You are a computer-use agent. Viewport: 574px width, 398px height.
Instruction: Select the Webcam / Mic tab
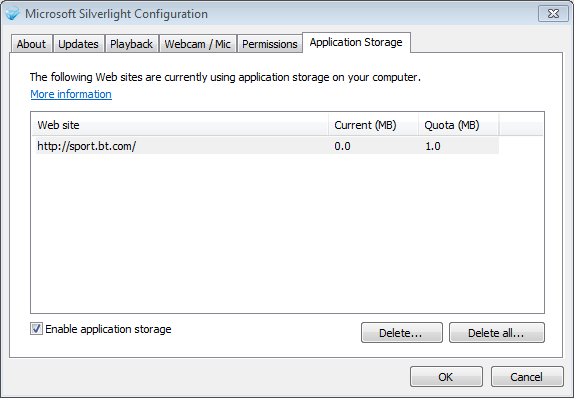click(x=197, y=44)
